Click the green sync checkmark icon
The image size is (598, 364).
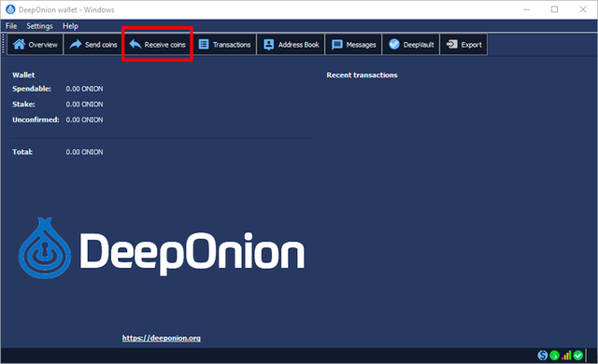click(x=578, y=356)
